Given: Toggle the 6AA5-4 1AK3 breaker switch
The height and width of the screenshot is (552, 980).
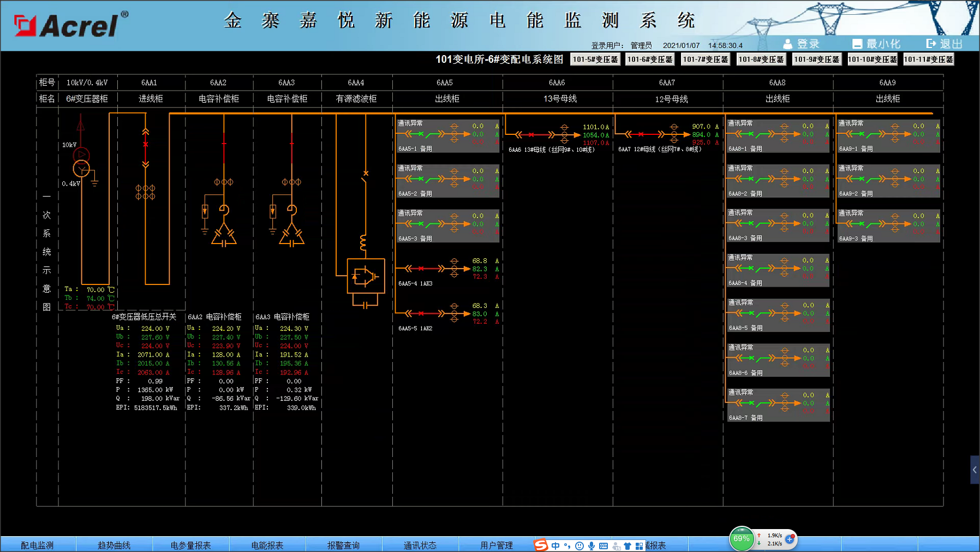Looking at the screenshot, I should (421, 268).
